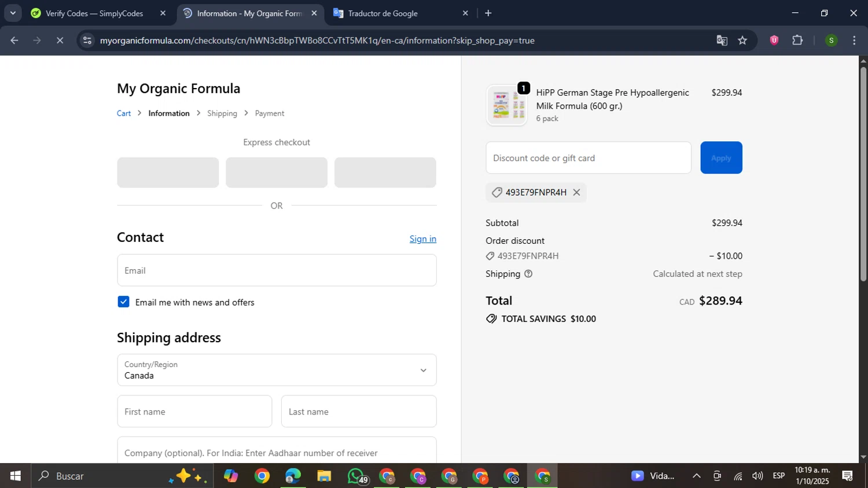The image size is (868, 488).
Task: Click the TOTAL SAVINGS tag icon
Action: coord(491,319)
